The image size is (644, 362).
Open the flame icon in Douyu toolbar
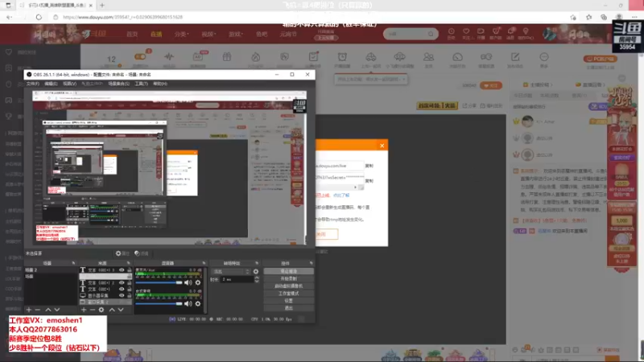[x=255, y=59]
